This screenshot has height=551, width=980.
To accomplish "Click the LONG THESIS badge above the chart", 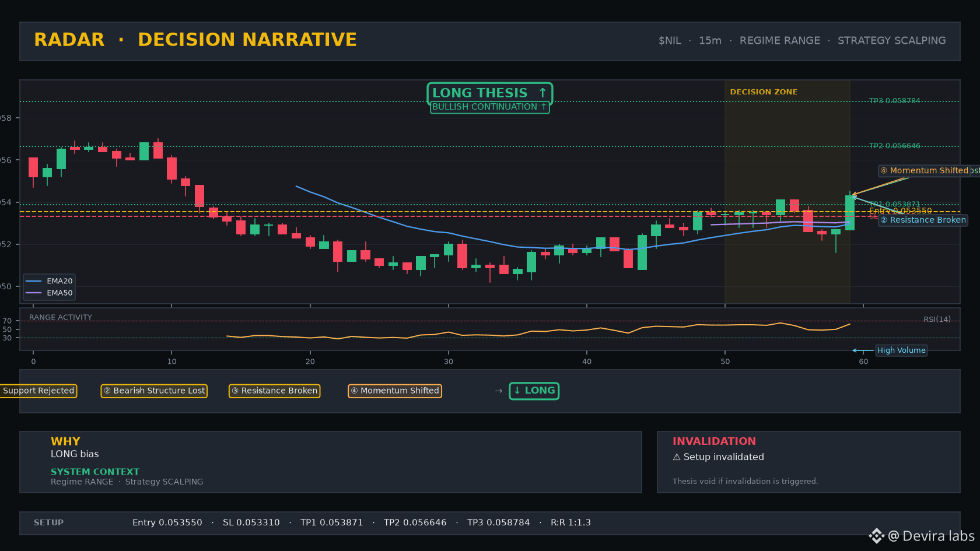I will click(489, 93).
